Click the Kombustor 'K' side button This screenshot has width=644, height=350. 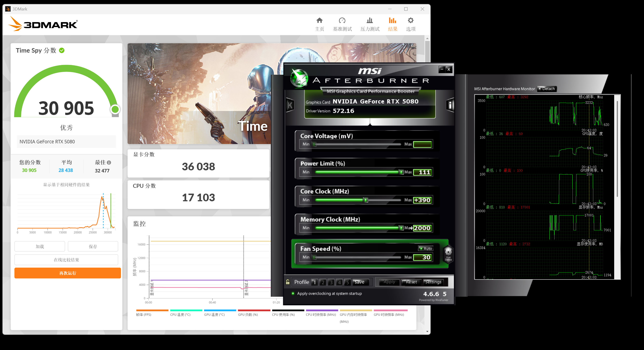[290, 105]
